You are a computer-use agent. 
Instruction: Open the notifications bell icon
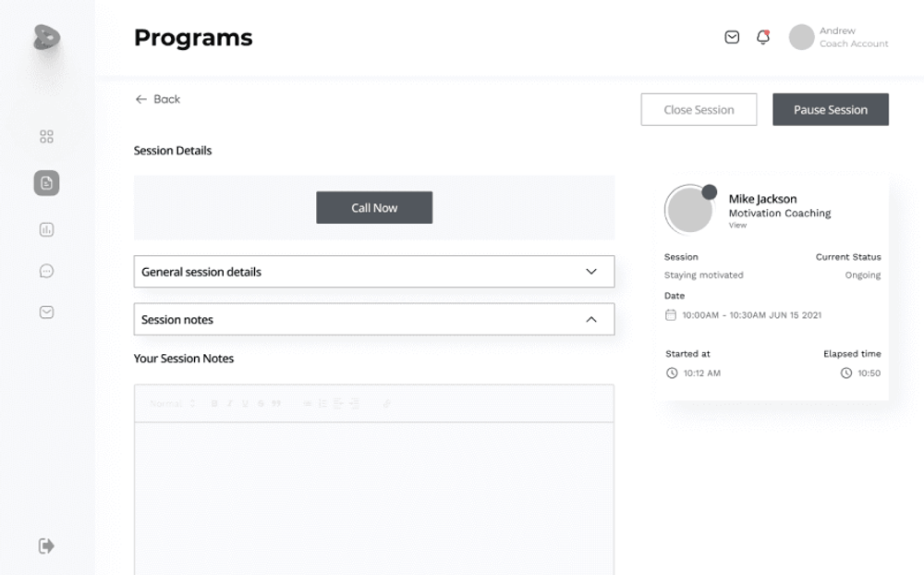tap(763, 37)
